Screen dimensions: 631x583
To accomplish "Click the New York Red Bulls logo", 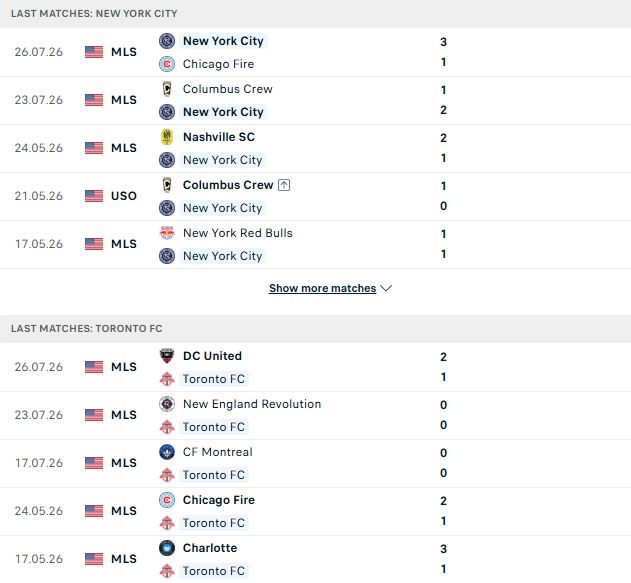I will point(167,233).
